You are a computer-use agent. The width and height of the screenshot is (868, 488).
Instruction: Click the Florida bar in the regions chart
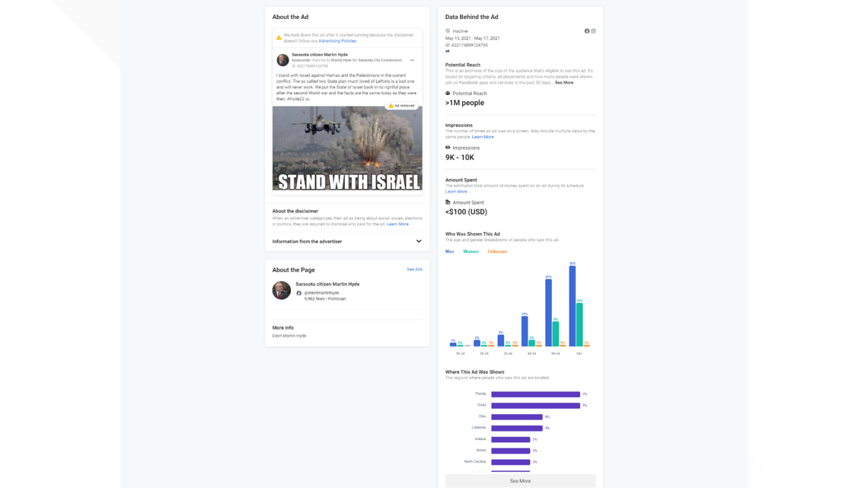pyautogui.click(x=535, y=394)
